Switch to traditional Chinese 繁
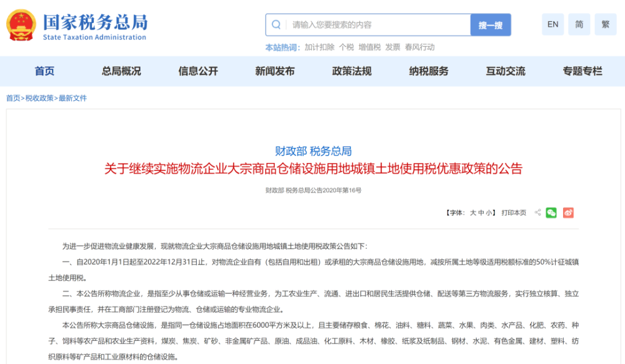The height and width of the screenshot is (364, 625). [x=606, y=24]
